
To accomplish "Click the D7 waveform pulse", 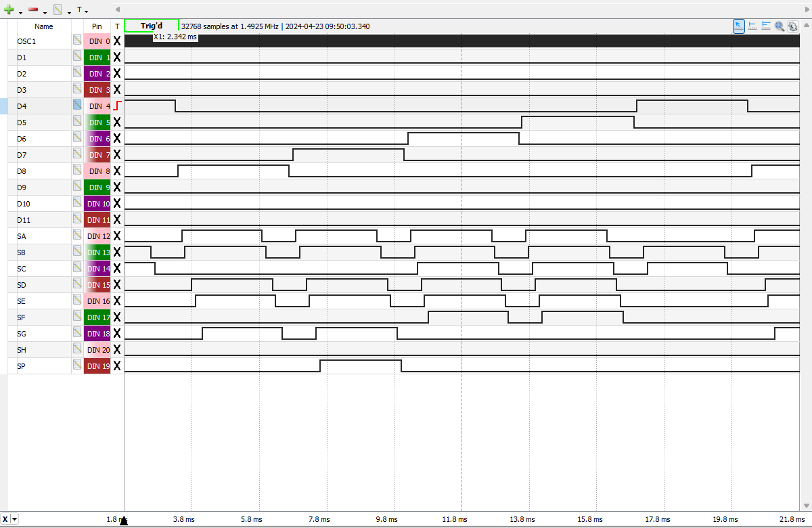I will (x=348, y=155).
